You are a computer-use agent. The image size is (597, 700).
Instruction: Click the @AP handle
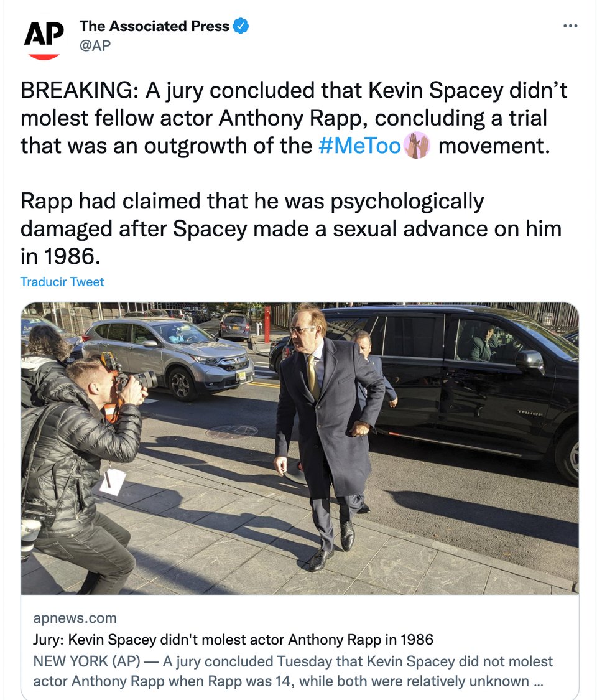(95, 45)
